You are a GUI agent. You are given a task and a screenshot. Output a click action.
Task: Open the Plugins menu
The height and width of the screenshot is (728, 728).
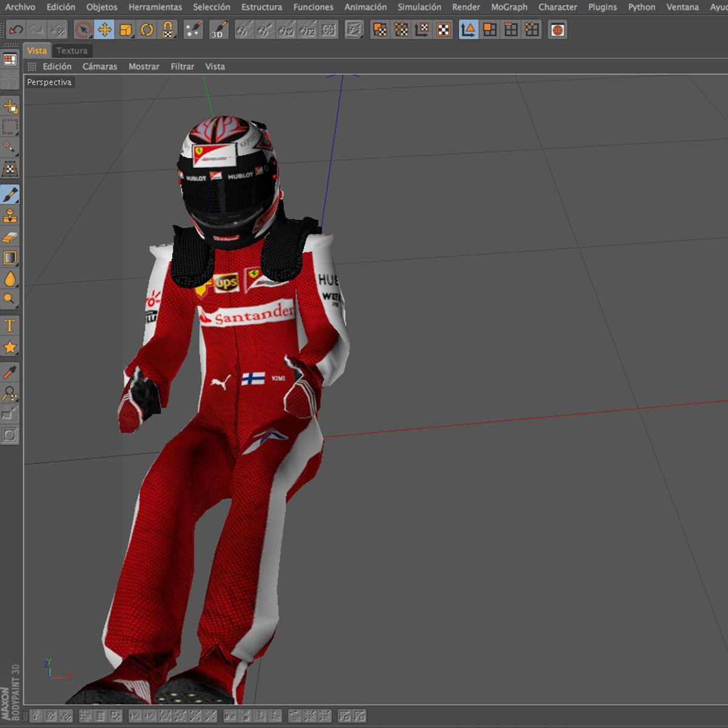tap(602, 7)
